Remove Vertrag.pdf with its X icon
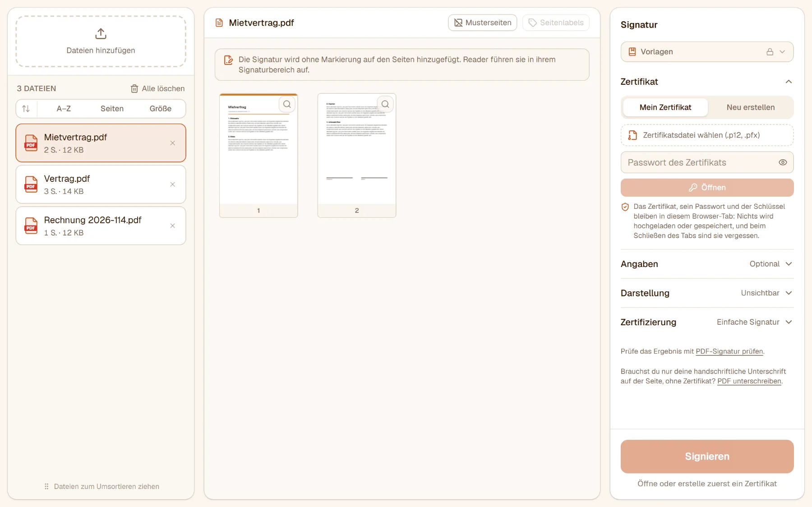This screenshot has width=812, height=507. pos(172,184)
